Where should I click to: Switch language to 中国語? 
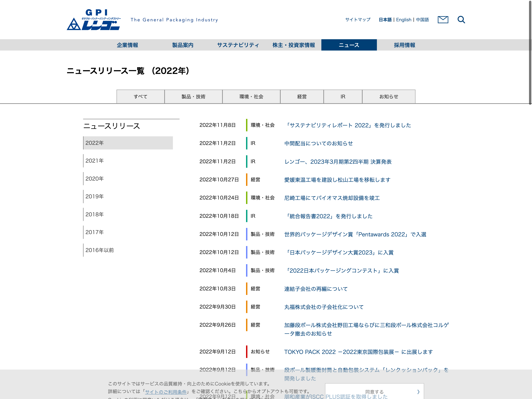coord(422,20)
